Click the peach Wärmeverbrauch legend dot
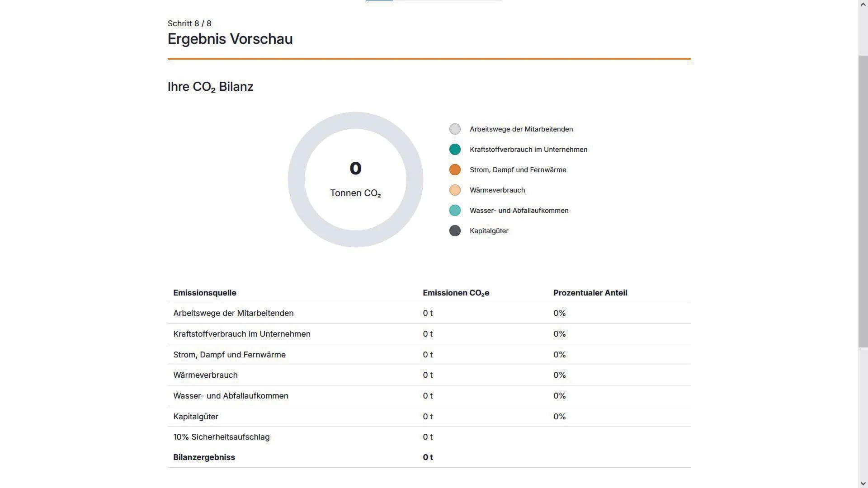The width and height of the screenshot is (868, 488). [x=455, y=190]
